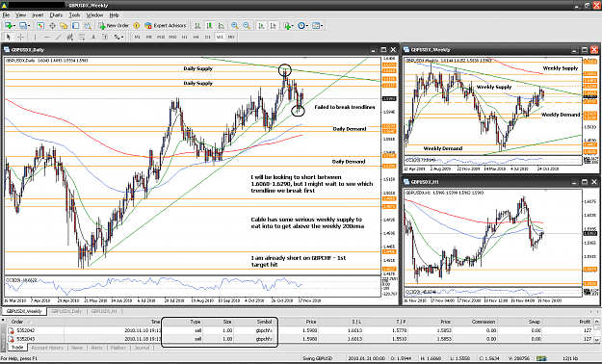Open the Periodicity clock dropdown
This screenshot has width=602, height=364.
(x=302, y=26)
